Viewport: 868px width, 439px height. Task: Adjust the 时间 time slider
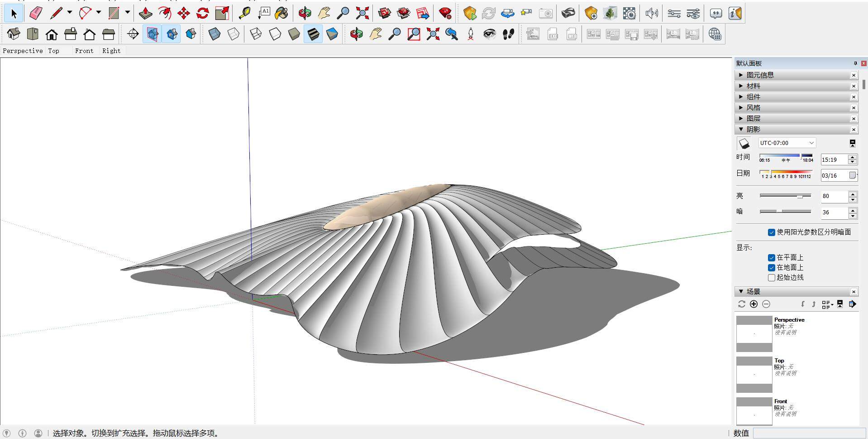(x=786, y=156)
